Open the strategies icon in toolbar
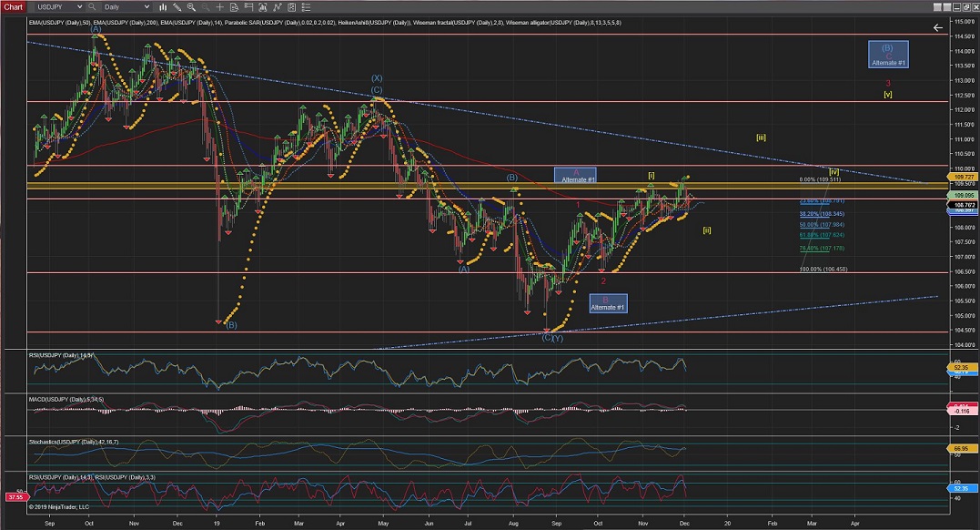Image resolution: width=980 pixels, height=530 pixels. coord(277,7)
